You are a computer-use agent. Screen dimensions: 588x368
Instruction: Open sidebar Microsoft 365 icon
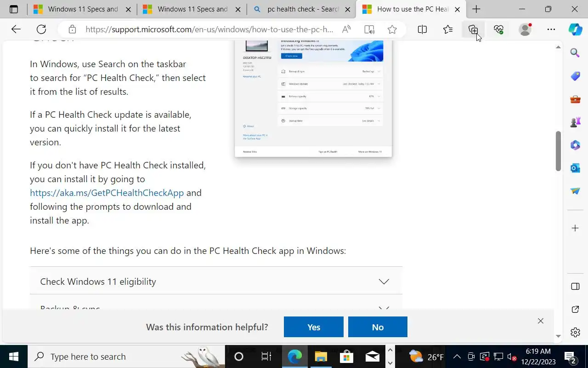tap(575, 145)
